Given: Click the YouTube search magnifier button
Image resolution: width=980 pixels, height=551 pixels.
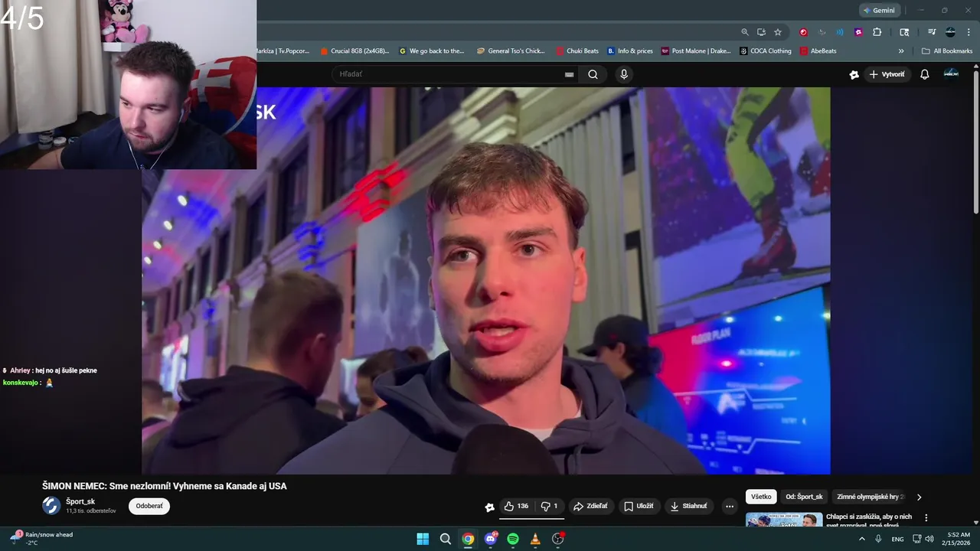Looking at the screenshot, I should point(593,74).
